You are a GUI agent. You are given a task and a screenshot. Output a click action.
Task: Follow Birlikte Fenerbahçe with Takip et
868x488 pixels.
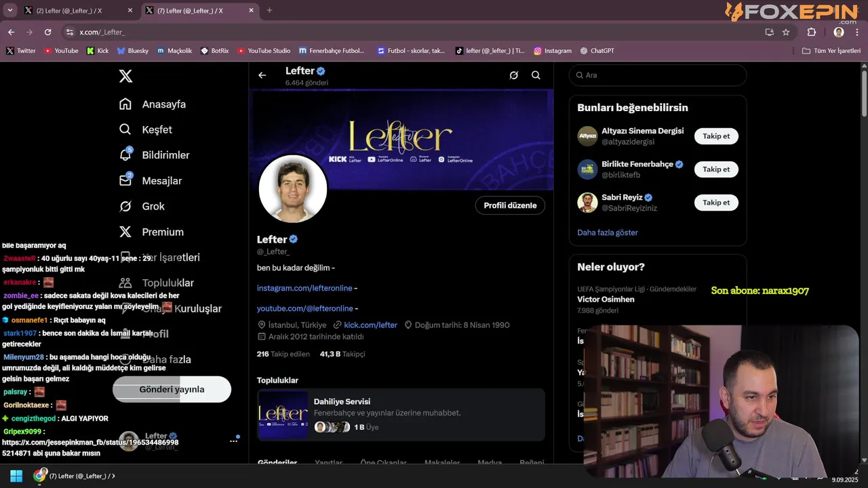tap(716, 169)
